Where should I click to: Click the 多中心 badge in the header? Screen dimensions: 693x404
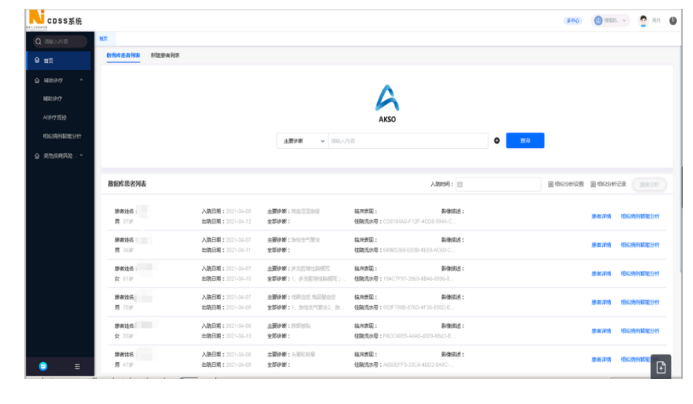[x=573, y=21]
